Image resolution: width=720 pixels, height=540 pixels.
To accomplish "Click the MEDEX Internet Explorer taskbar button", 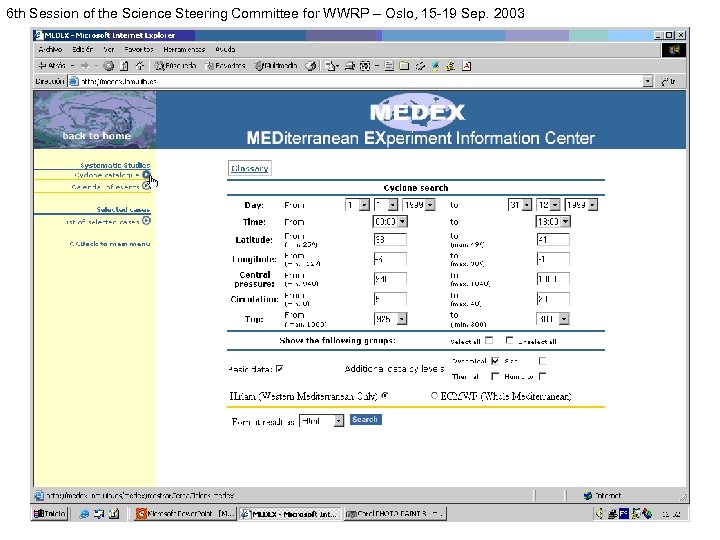I will coord(290,513).
